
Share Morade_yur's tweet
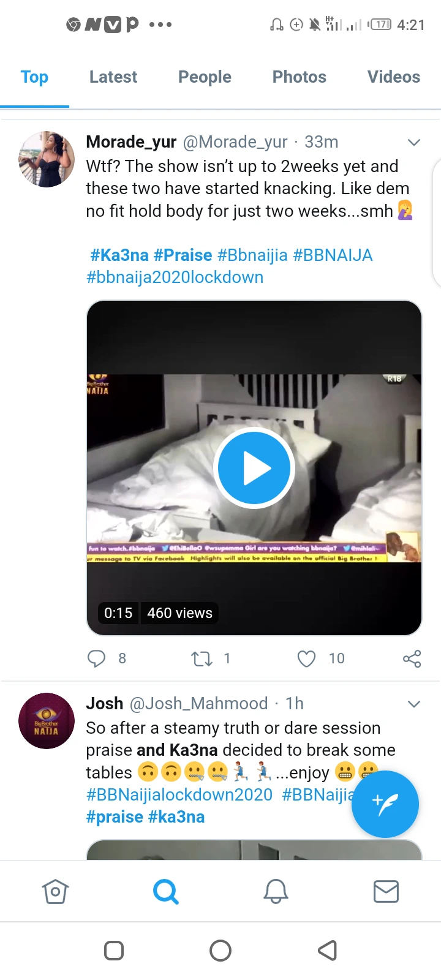412,658
